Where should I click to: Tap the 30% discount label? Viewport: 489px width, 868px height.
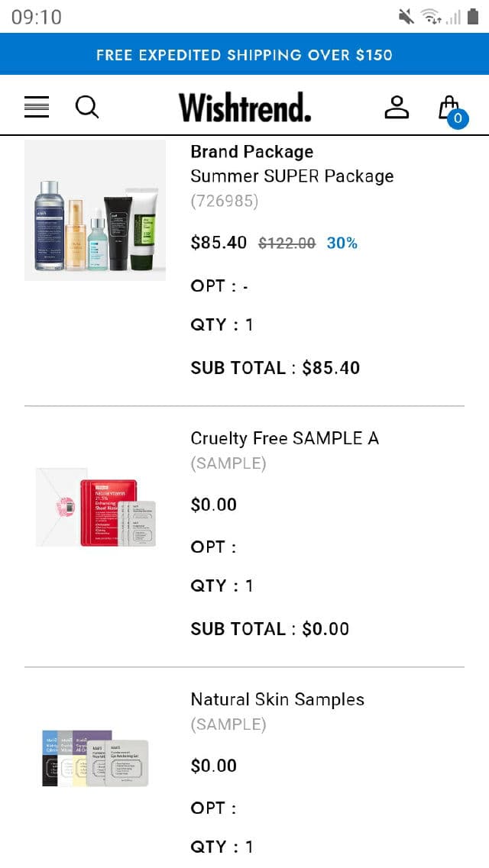342,243
